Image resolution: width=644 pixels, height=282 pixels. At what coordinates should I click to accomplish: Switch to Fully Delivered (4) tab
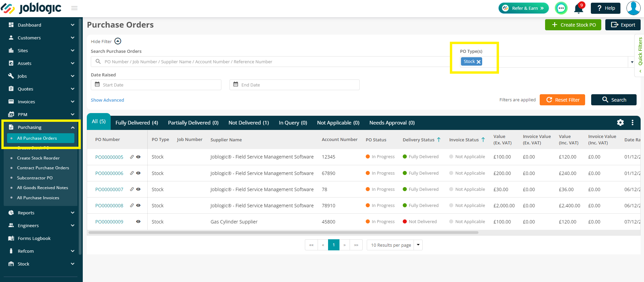click(x=137, y=123)
